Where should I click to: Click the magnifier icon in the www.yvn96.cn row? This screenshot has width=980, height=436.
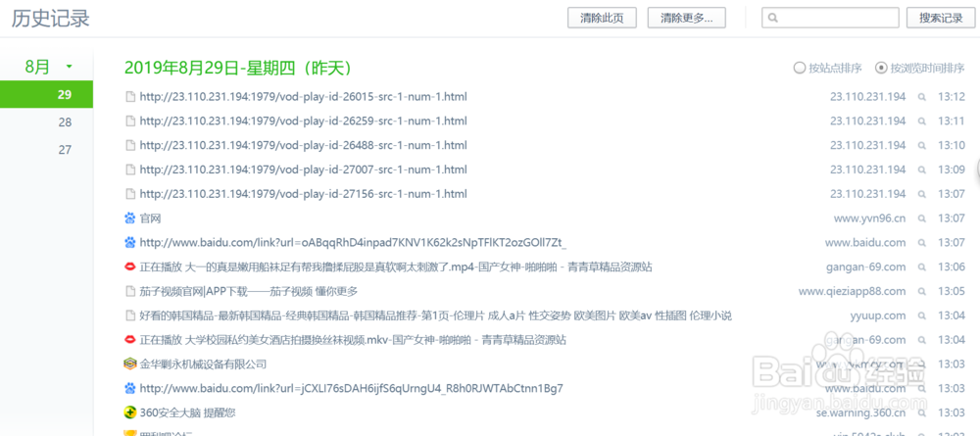pos(921,219)
